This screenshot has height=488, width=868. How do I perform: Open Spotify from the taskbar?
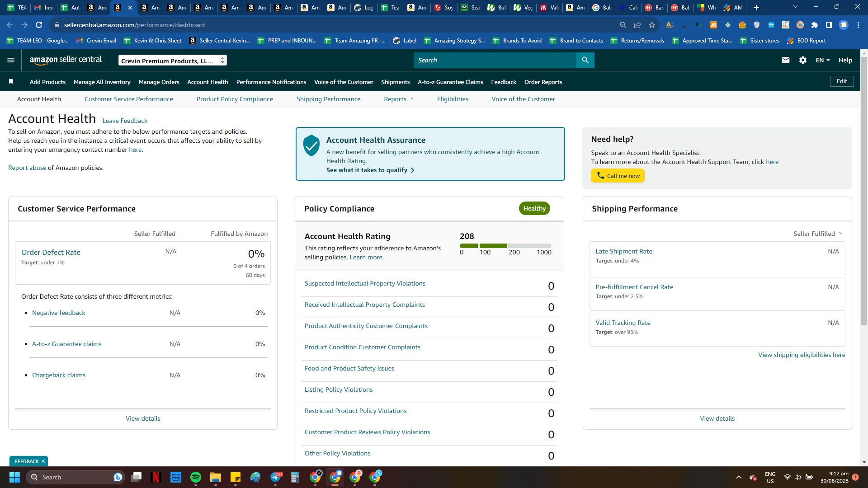196,477
